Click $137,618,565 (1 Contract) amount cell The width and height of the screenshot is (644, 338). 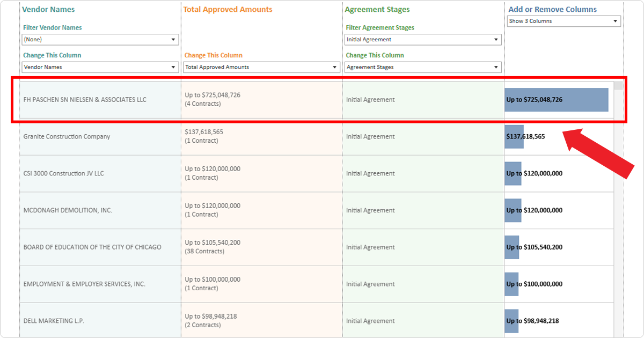pos(262,137)
